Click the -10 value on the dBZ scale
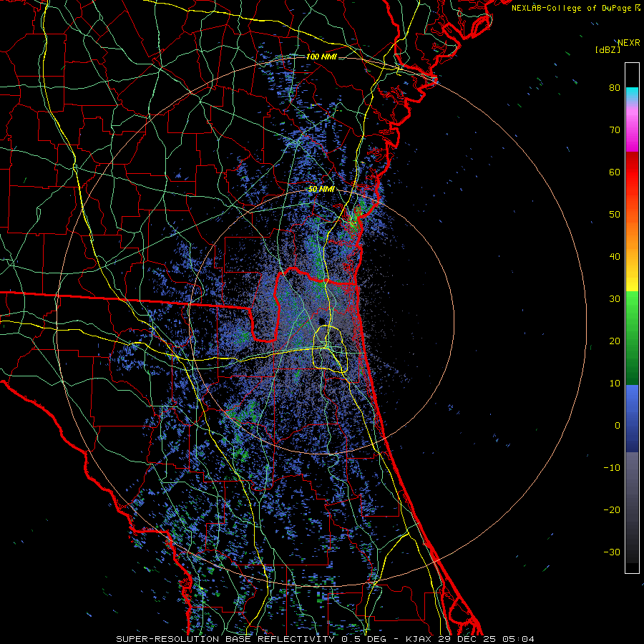Image resolution: width=644 pixels, height=644 pixels. (612, 468)
